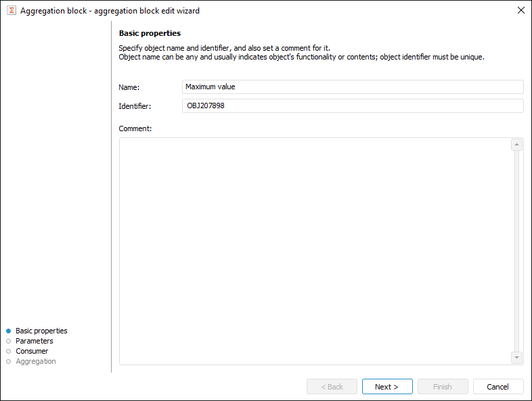Screen dimensions: 532x401
Task: Click the Comment box vertical scrollbar track
Action: 517,251
